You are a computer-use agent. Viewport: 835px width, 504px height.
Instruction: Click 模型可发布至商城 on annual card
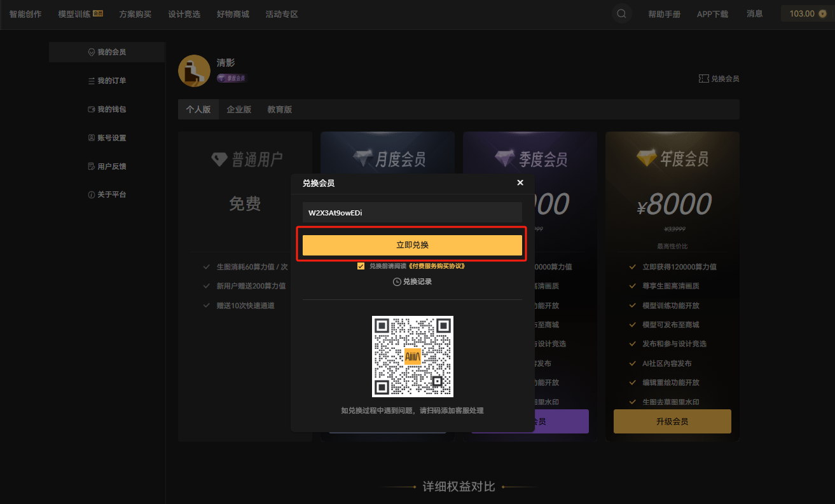coord(671,325)
